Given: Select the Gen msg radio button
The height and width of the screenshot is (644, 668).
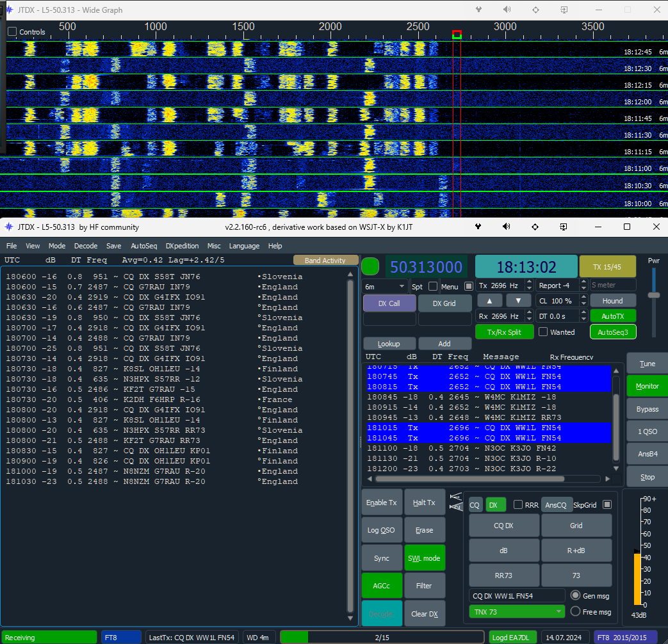Looking at the screenshot, I should [x=576, y=595].
